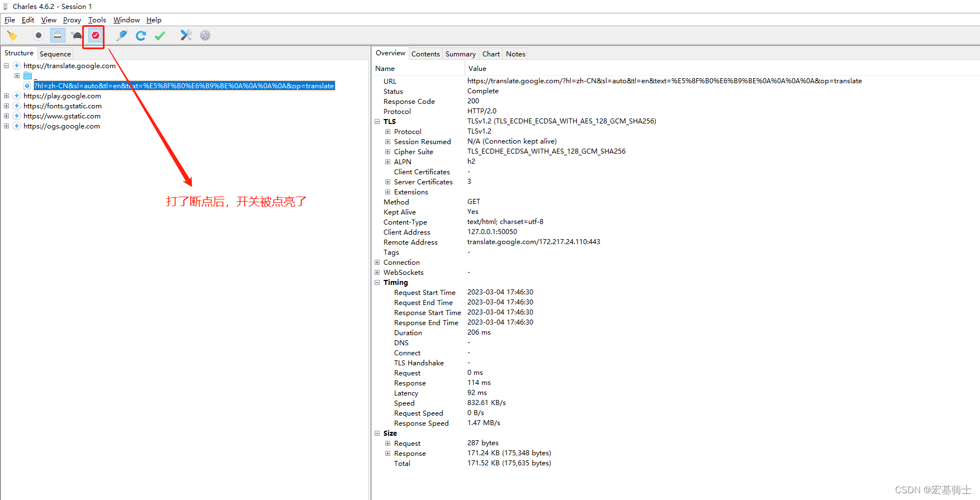Select the Remote Address value
Screen dimensions: 980x500
[533, 242]
